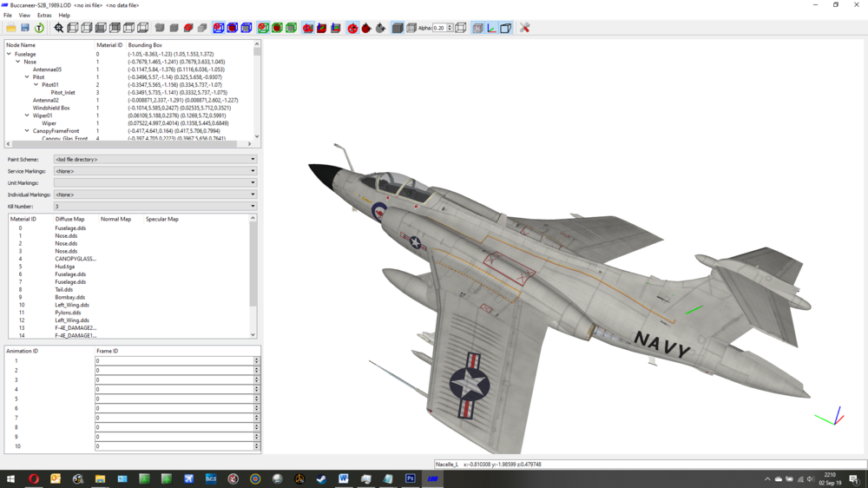Open the Help menu

[65, 16]
